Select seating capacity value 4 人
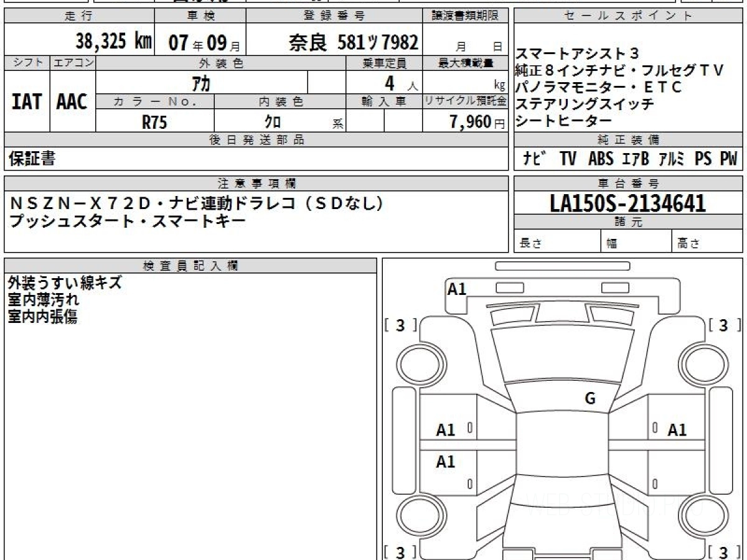 click(x=402, y=83)
